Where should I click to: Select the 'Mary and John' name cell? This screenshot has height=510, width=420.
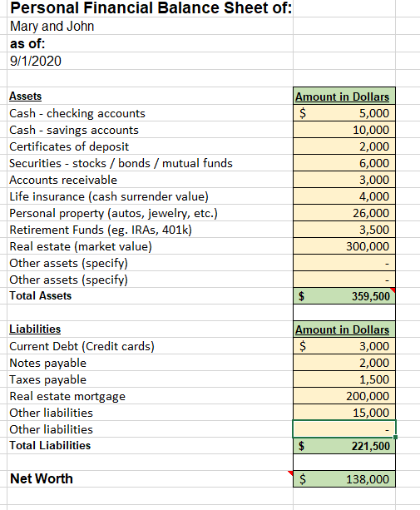click(151, 26)
